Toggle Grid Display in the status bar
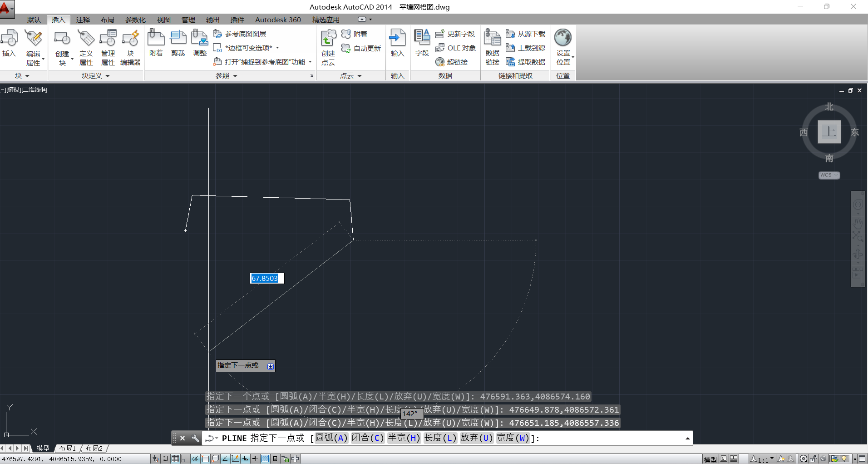Viewport: 868px width, 464px height. (x=175, y=459)
